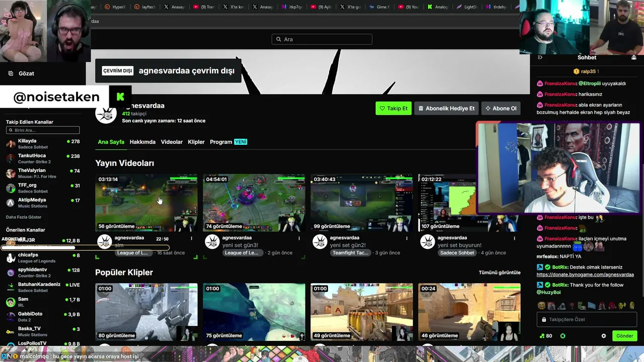
Task: Expand 'Daha Fazla Göster' channel list
Action: 24,217
